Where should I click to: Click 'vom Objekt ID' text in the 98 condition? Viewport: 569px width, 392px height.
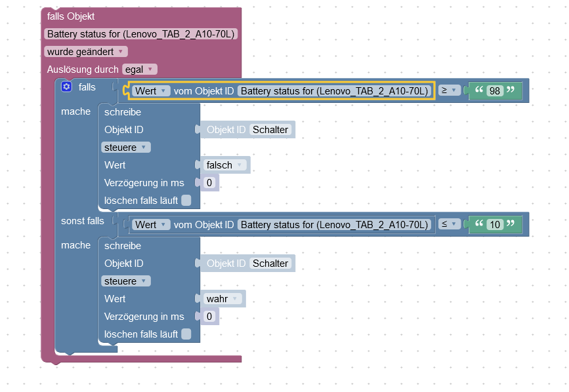[204, 91]
